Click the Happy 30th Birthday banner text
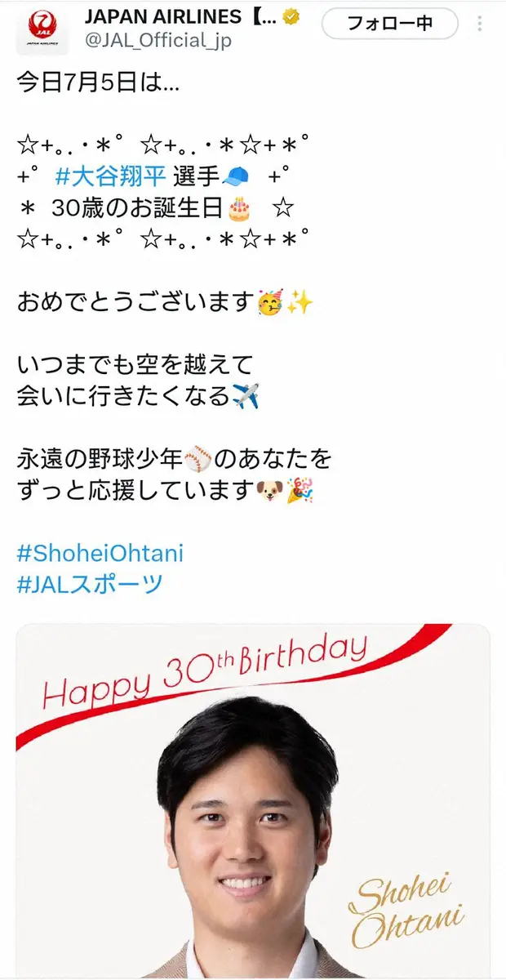The image size is (506, 980). (x=204, y=671)
